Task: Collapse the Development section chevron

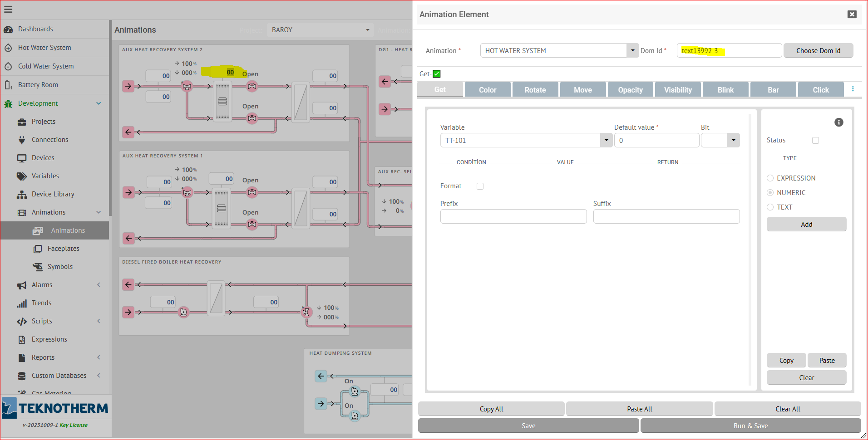Action: (x=99, y=103)
